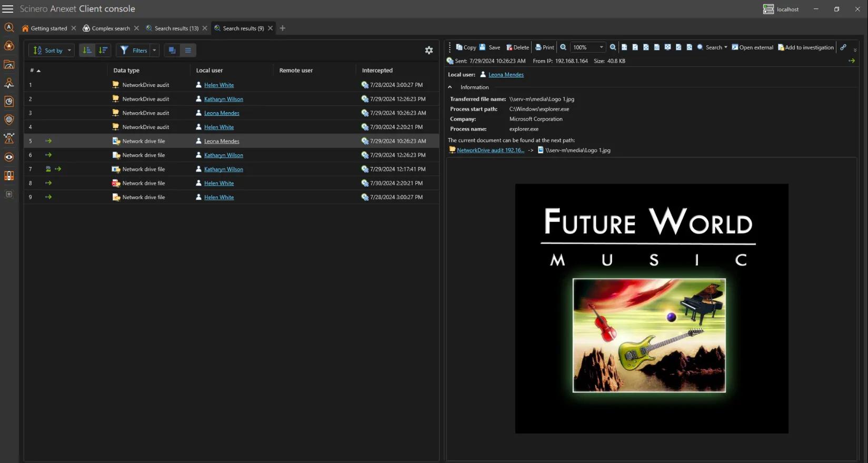Open the eye monitoring icon in sidebar
The image size is (868, 463).
click(x=9, y=157)
